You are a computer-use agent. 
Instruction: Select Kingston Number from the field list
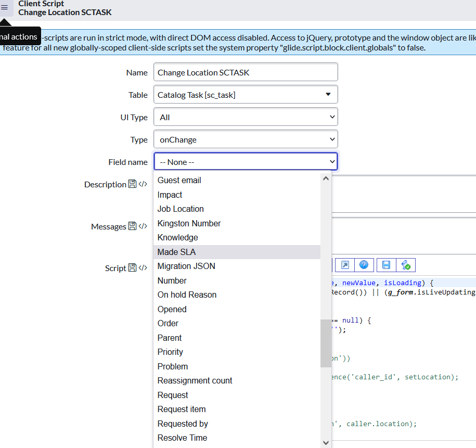click(237, 223)
